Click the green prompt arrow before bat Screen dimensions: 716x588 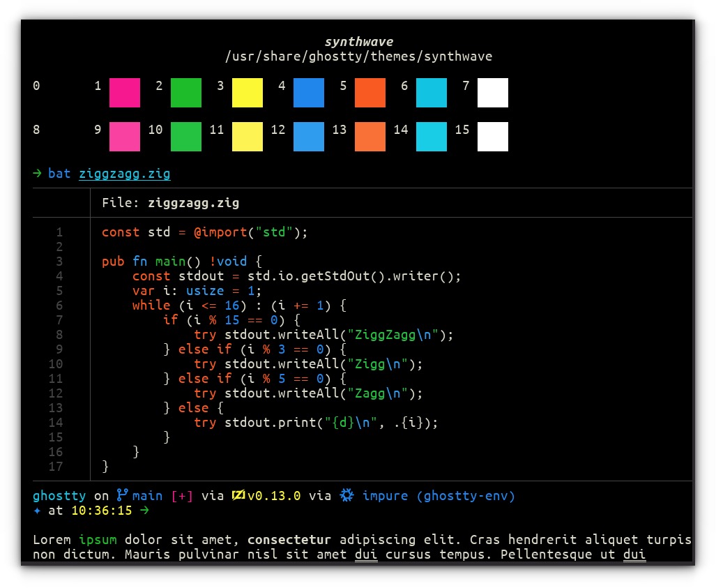37,174
